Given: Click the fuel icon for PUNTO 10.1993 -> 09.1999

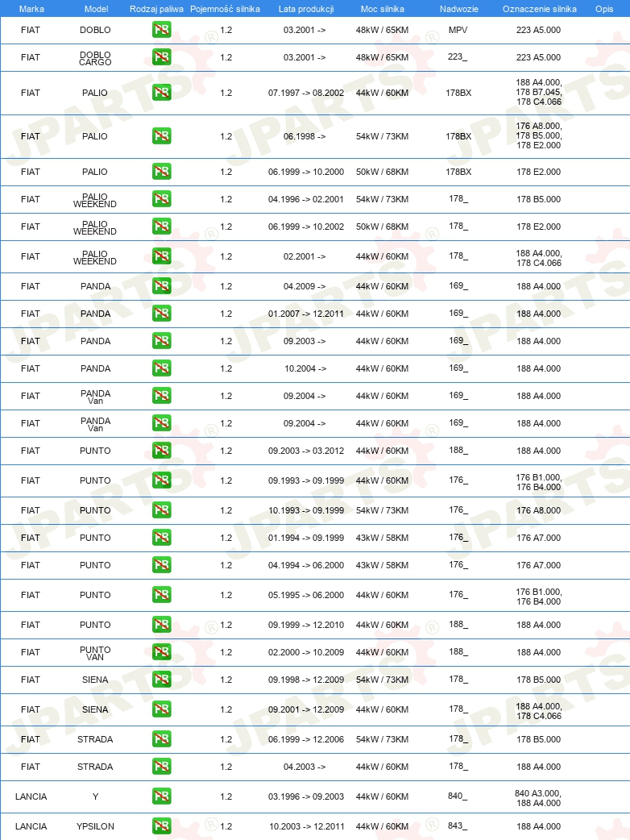Looking at the screenshot, I should point(161,510).
